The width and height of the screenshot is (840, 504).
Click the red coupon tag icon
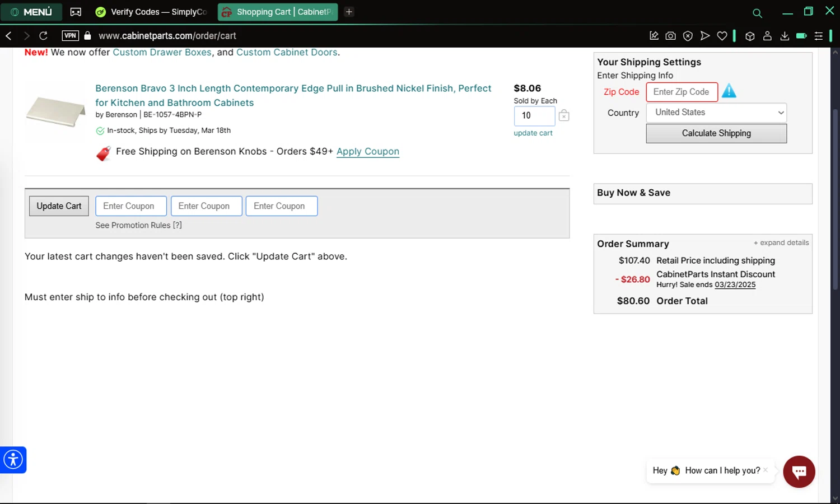(x=104, y=153)
